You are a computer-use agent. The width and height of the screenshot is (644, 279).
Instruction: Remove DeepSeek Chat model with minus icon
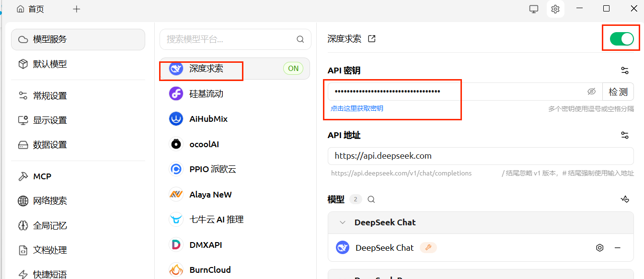coord(618,248)
